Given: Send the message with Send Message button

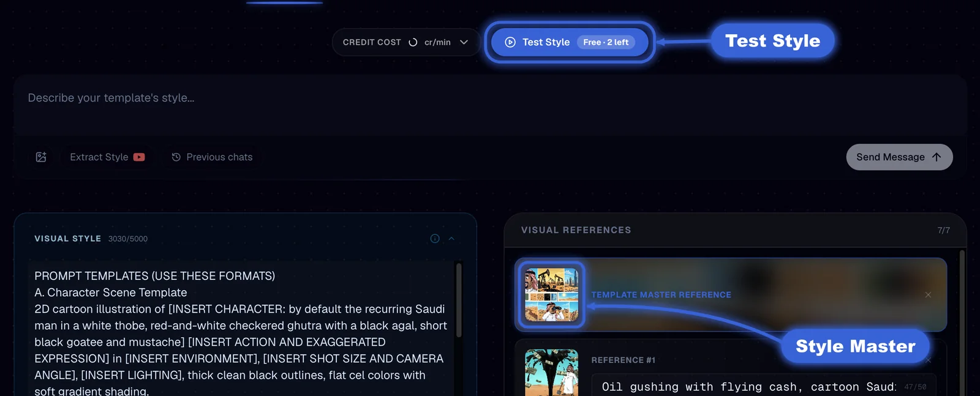Looking at the screenshot, I should point(899,157).
